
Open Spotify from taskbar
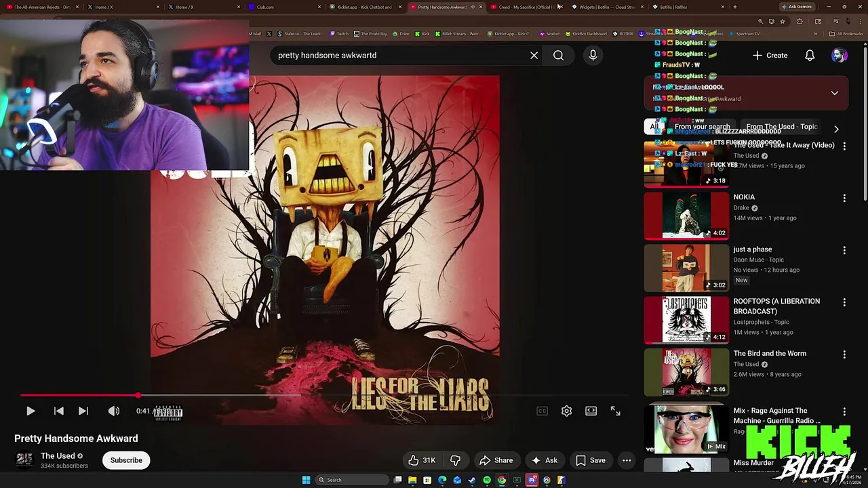(487, 480)
